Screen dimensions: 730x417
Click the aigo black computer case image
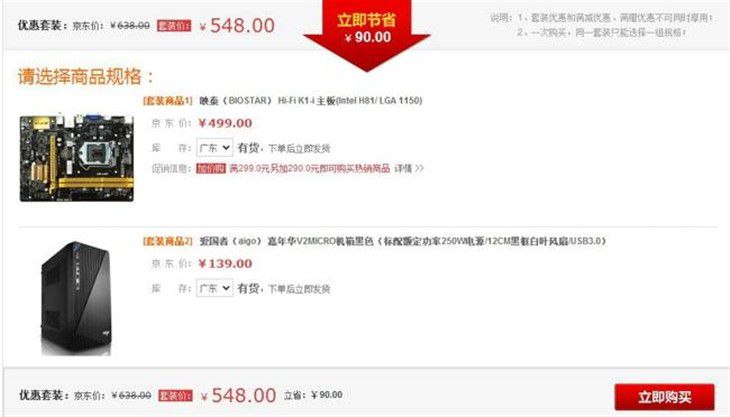(76, 298)
